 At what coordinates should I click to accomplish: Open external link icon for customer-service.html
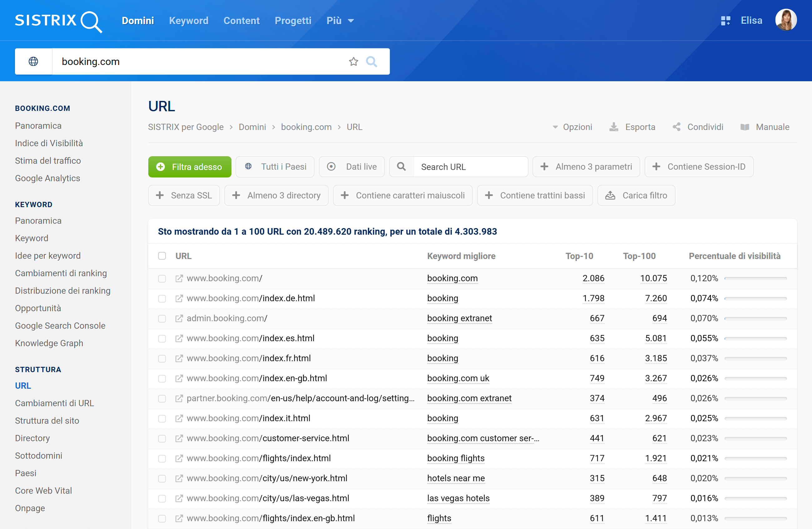coord(179,439)
